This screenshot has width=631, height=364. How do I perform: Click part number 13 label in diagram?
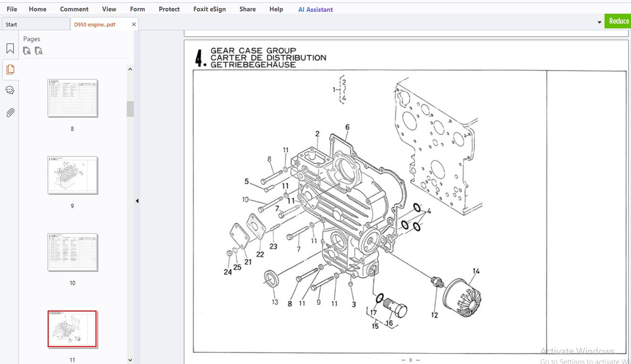coord(275,303)
